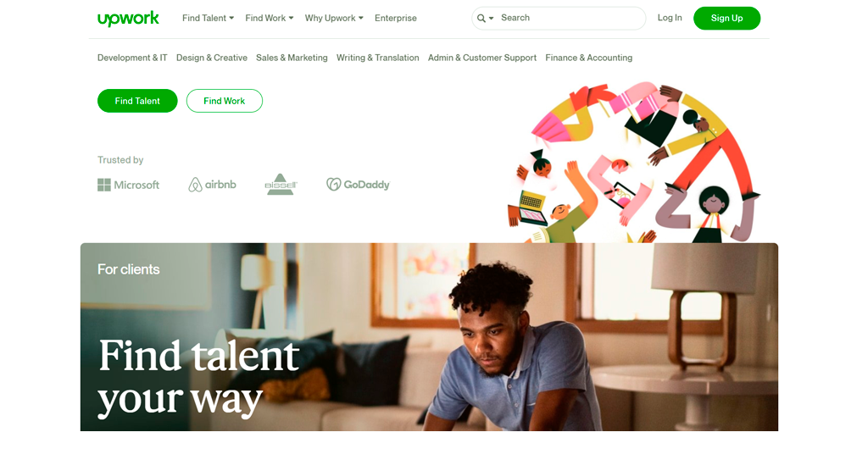Focus the Search input field
The height and width of the screenshot is (460, 868).
point(570,19)
